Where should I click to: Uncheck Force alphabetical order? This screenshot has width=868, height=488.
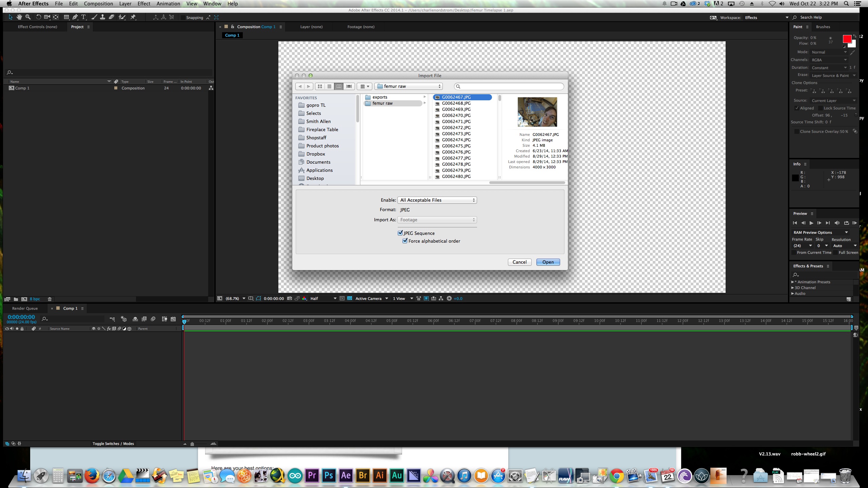tap(405, 241)
